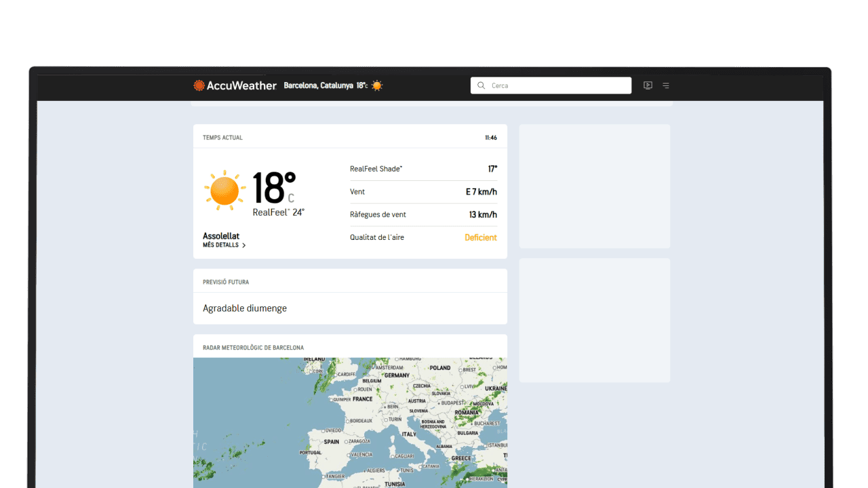Click the AccuWeather sun logo icon
The image size is (868, 488).
199,85
